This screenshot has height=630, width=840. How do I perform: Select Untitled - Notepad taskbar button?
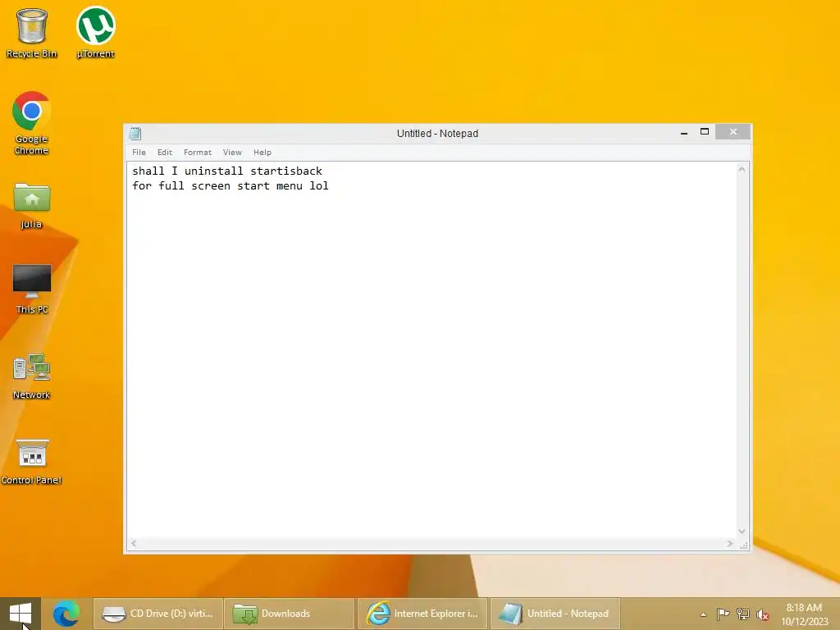click(555, 614)
